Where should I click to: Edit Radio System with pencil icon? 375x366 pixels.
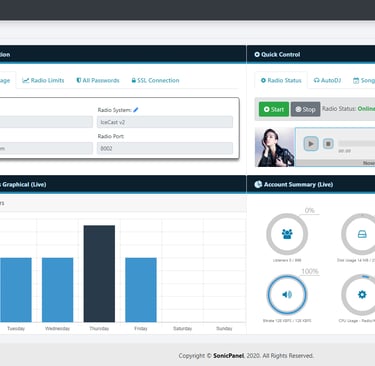click(136, 110)
